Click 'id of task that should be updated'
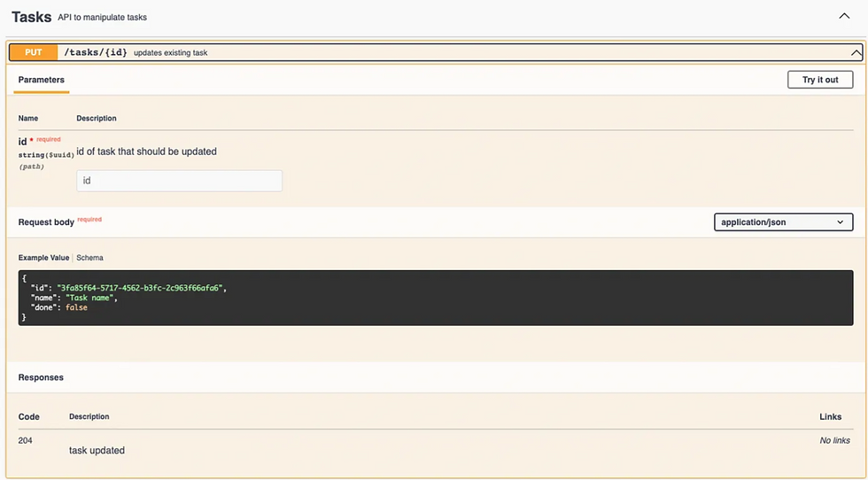Image resolution: width=868 pixels, height=480 pixels. coord(147,151)
